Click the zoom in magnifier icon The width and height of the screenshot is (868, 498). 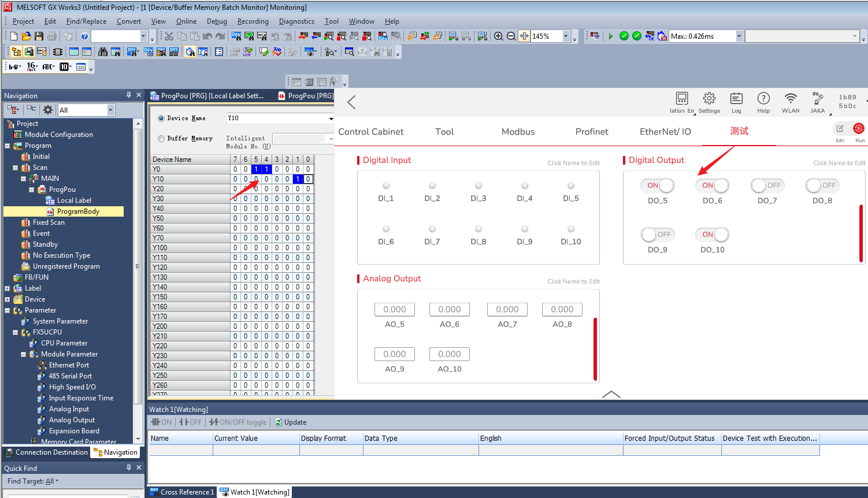point(499,36)
